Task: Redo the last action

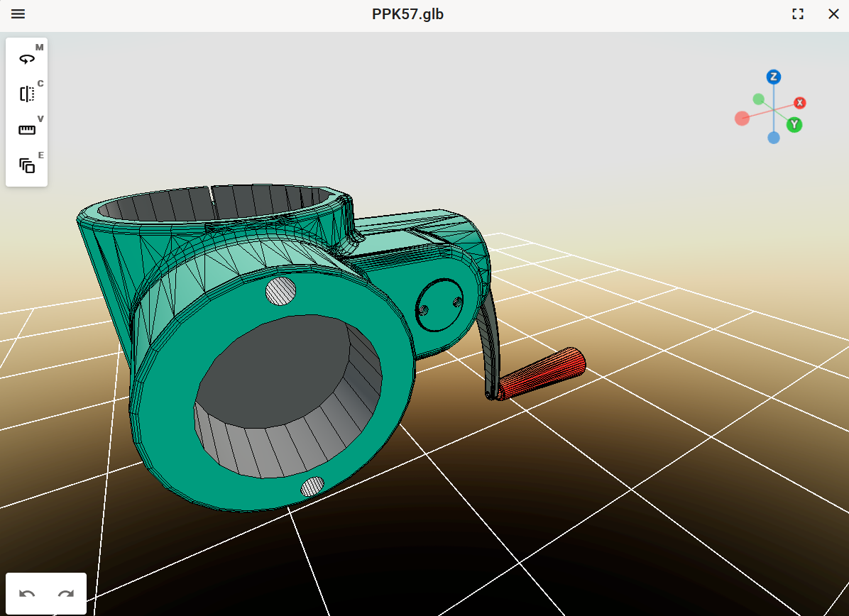Action: pyautogui.click(x=66, y=594)
